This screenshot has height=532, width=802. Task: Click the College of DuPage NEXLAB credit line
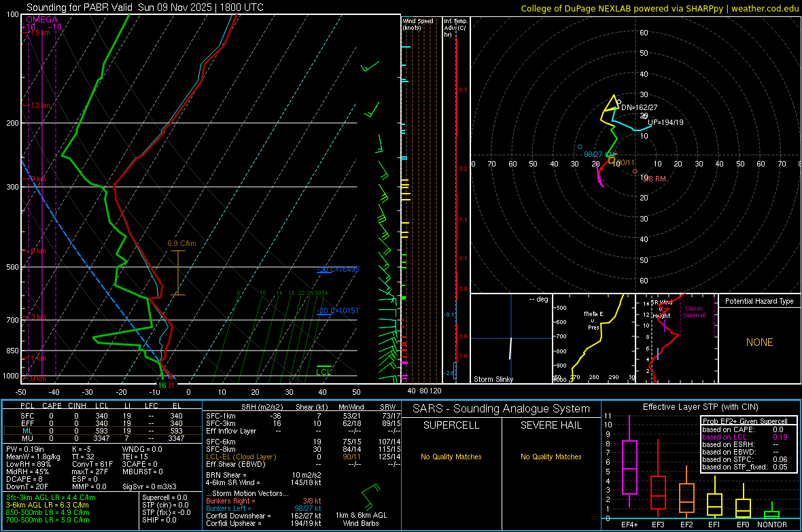[660, 8]
